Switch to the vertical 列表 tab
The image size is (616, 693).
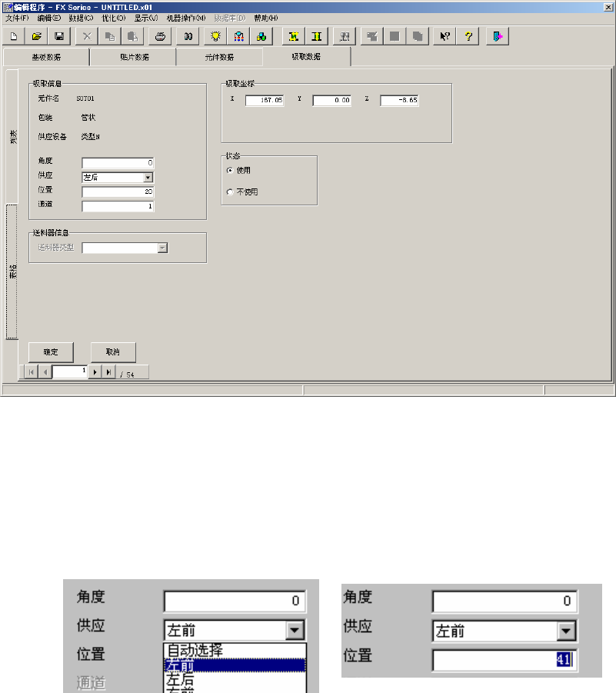pos(12,137)
